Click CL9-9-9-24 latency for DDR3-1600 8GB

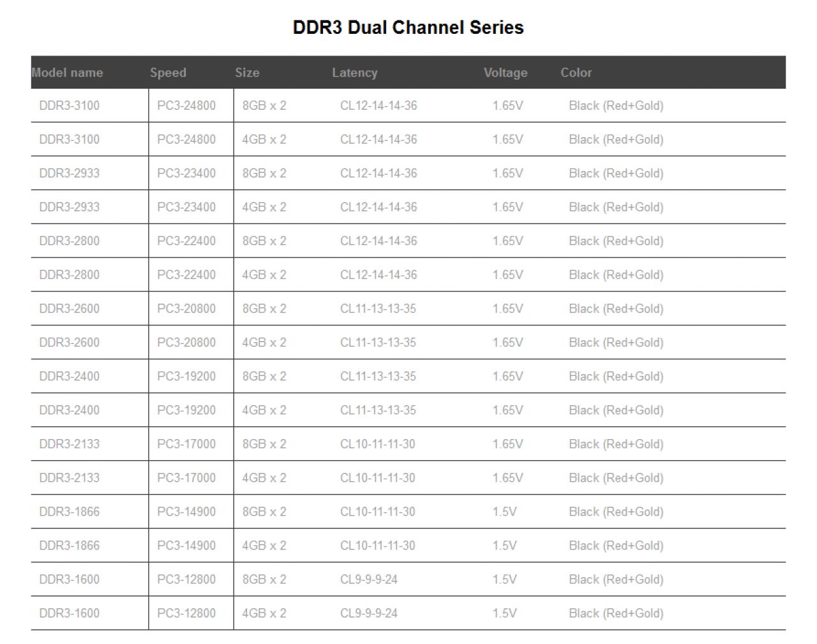click(x=369, y=580)
